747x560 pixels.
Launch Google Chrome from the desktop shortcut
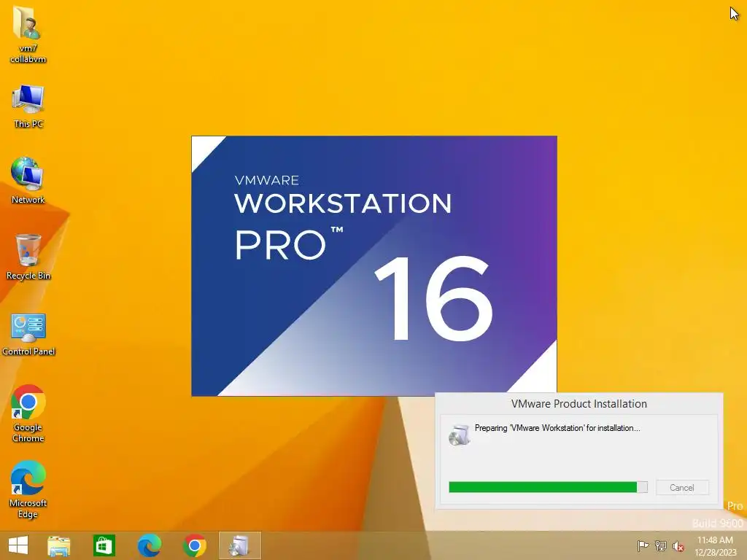[x=28, y=413]
